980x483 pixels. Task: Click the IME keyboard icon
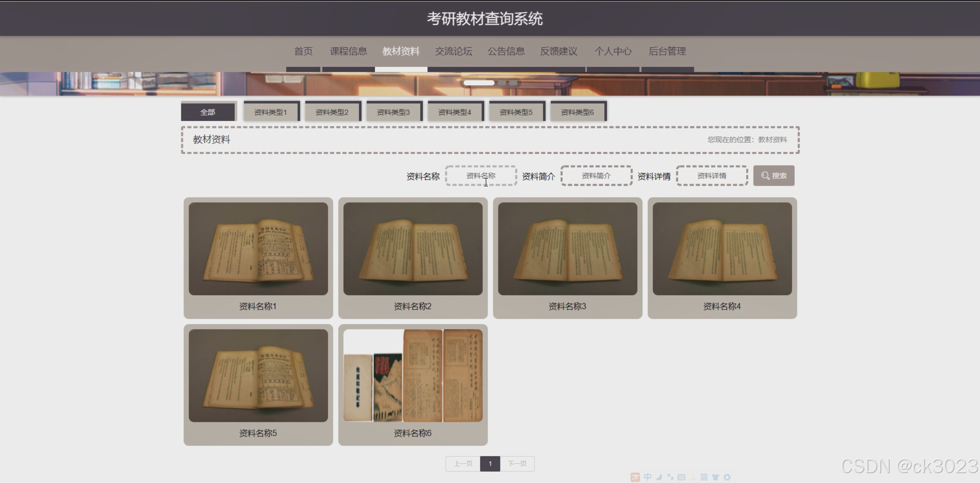point(682,477)
